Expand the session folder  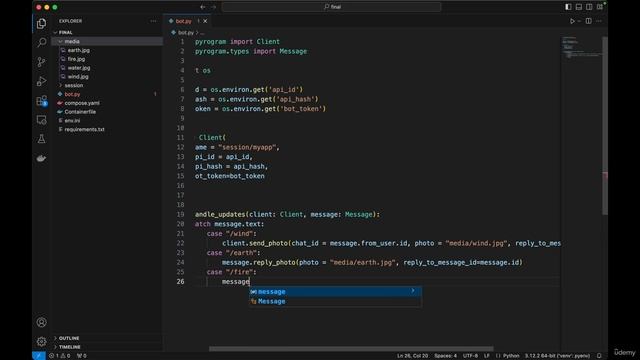[73, 85]
